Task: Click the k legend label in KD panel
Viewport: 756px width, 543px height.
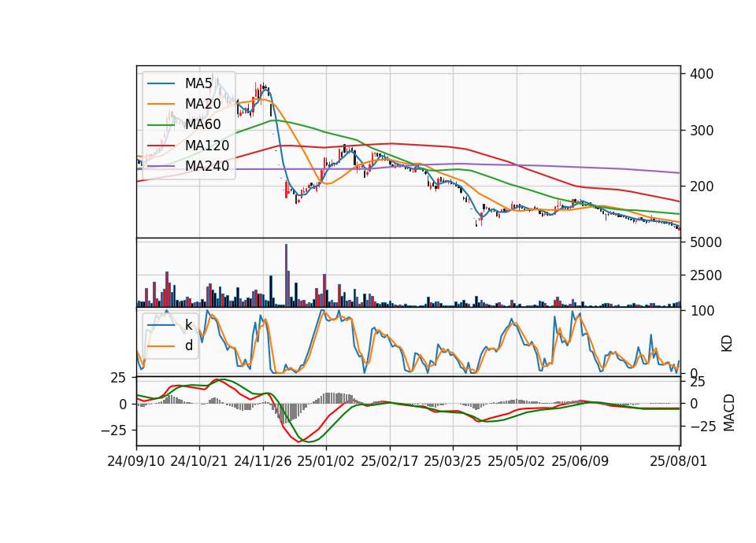Action: point(188,325)
